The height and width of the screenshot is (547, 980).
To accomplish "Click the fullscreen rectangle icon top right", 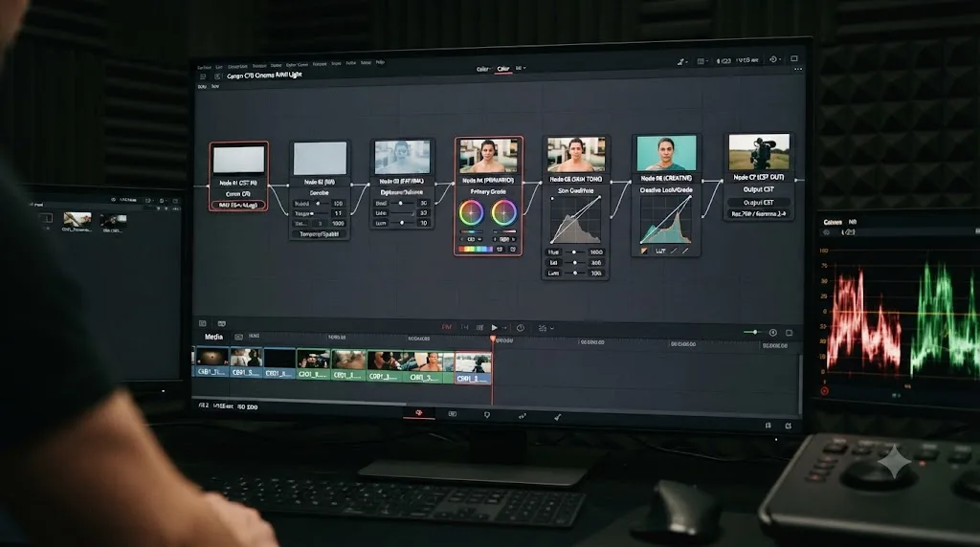I will [x=794, y=58].
